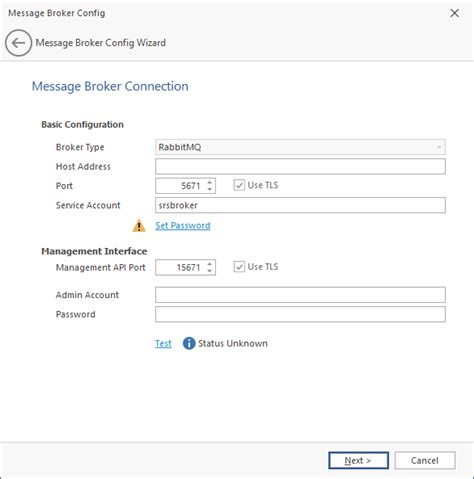The width and height of the screenshot is (474, 479).
Task: Click the Password input field
Action: (x=300, y=314)
